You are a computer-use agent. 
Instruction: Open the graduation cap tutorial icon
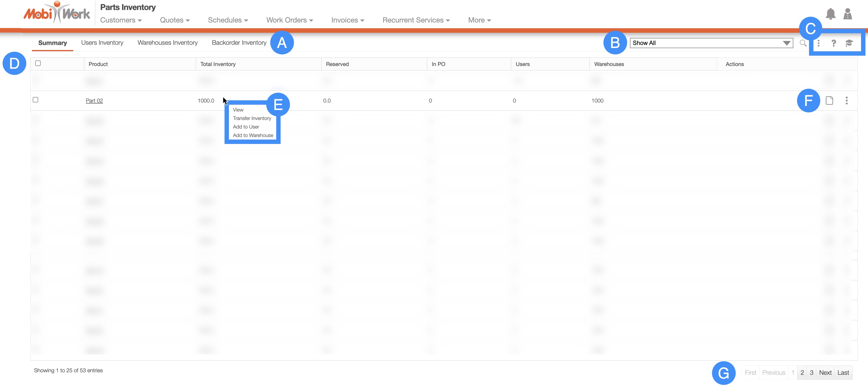coord(849,43)
